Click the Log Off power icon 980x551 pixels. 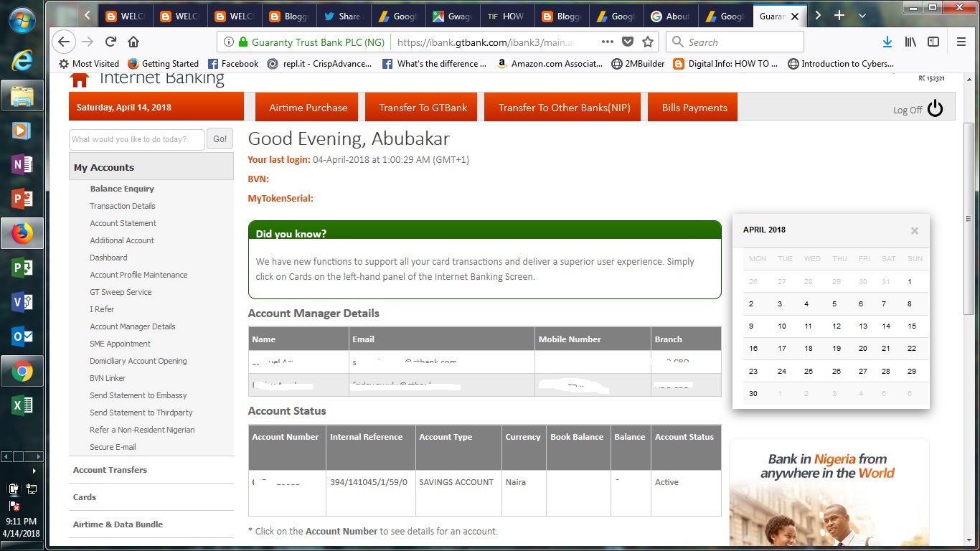point(936,108)
